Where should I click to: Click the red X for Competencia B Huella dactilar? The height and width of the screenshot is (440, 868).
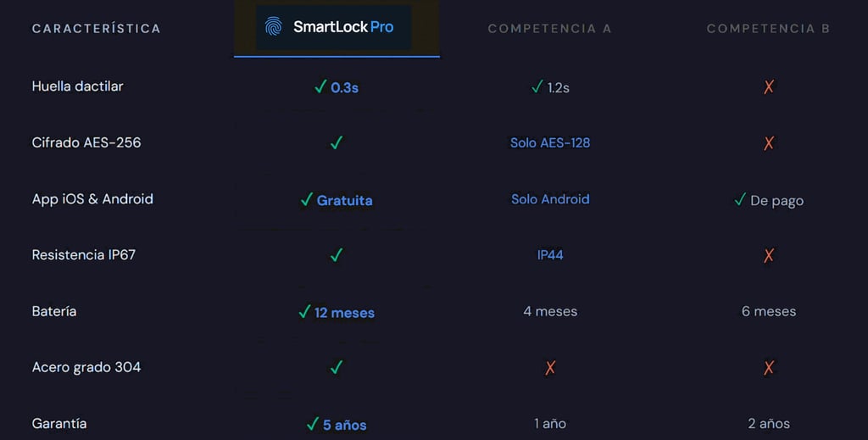pyautogui.click(x=768, y=86)
